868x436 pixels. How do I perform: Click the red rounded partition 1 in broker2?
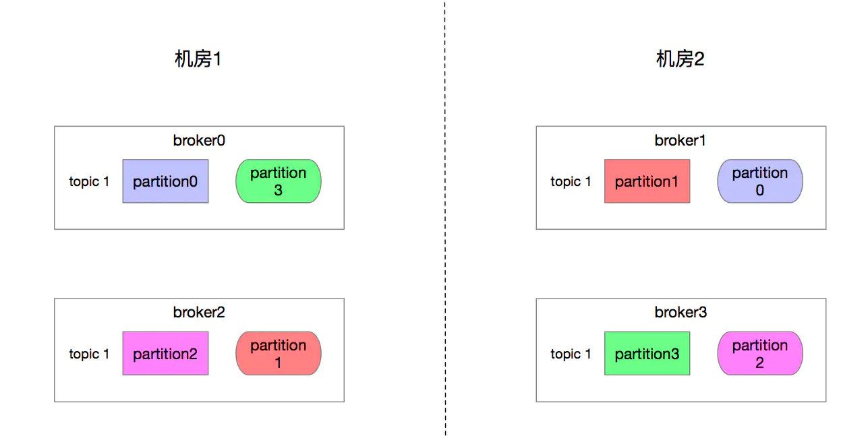point(279,353)
